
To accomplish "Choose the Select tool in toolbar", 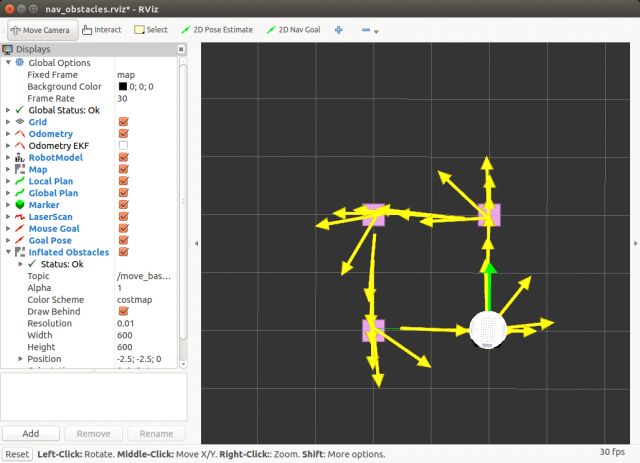I will point(151,30).
